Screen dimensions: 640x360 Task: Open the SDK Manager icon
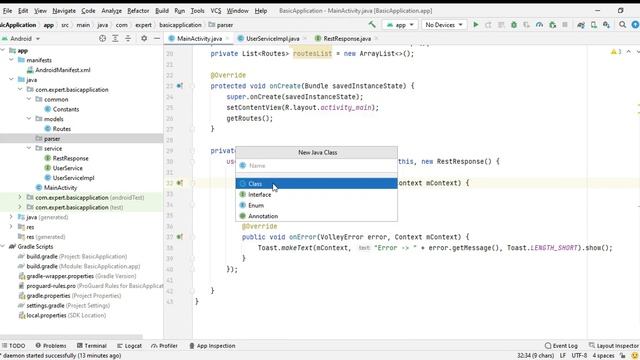[x=607, y=25]
